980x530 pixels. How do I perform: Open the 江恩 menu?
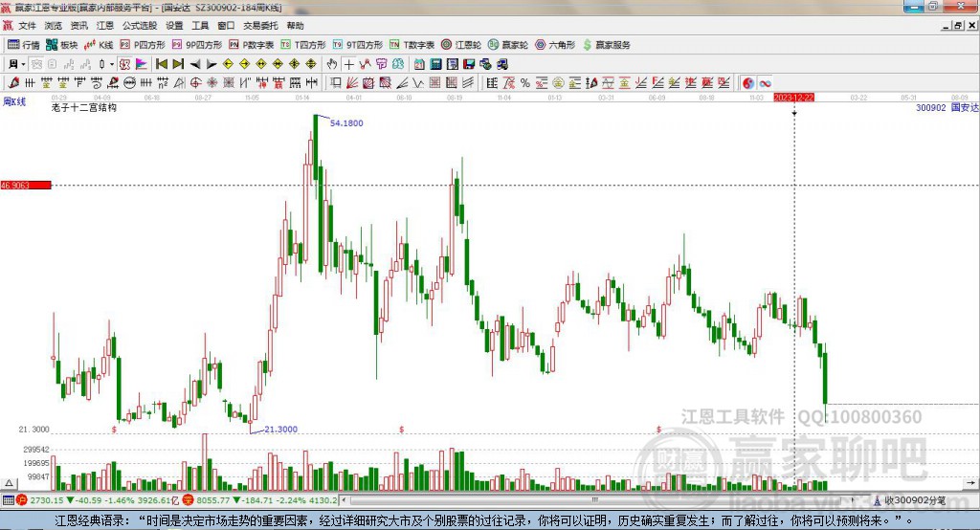[x=105, y=26]
